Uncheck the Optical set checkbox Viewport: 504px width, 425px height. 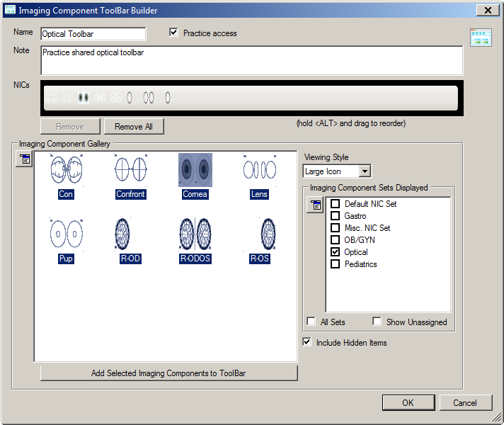[336, 252]
